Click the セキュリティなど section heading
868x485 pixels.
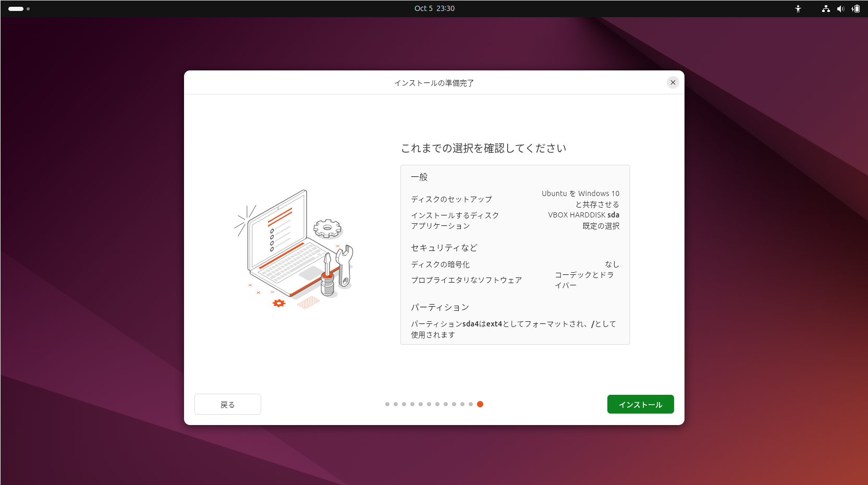click(444, 248)
